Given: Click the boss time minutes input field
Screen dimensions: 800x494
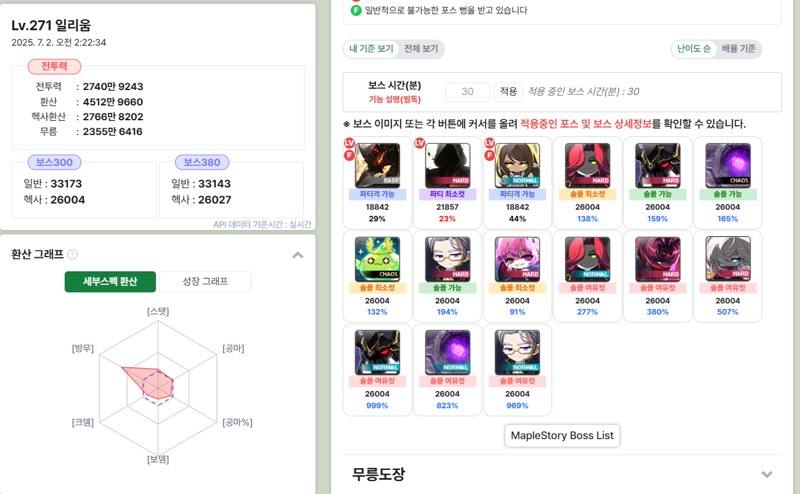Looking at the screenshot, I should coord(467,92).
